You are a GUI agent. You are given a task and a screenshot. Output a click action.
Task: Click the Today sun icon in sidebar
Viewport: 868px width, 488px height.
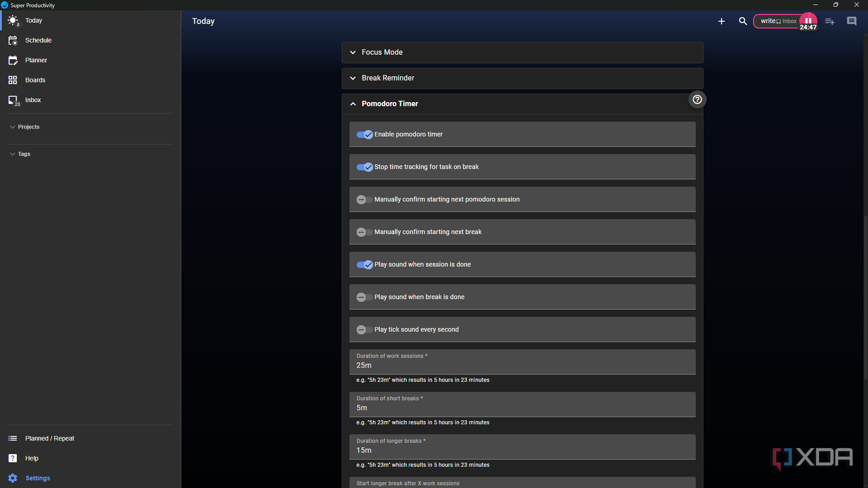(x=13, y=20)
